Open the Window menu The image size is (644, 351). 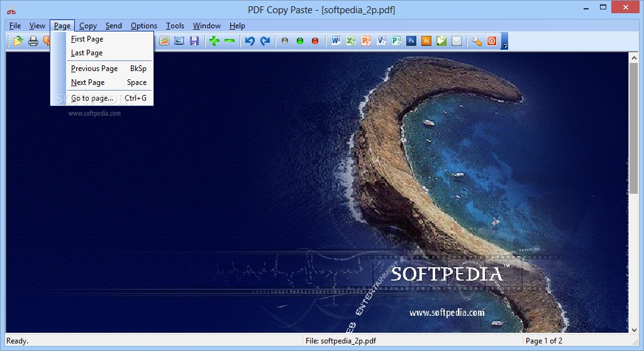[x=206, y=26]
